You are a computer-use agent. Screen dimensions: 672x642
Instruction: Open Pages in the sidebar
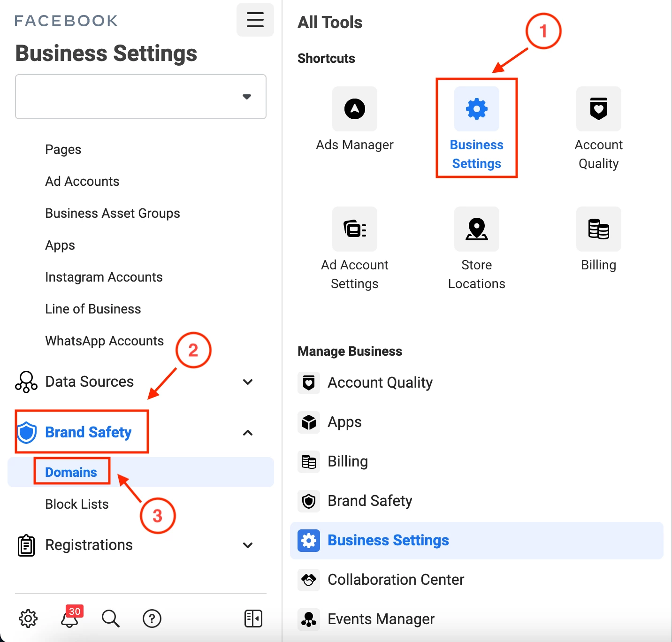coord(63,150)
